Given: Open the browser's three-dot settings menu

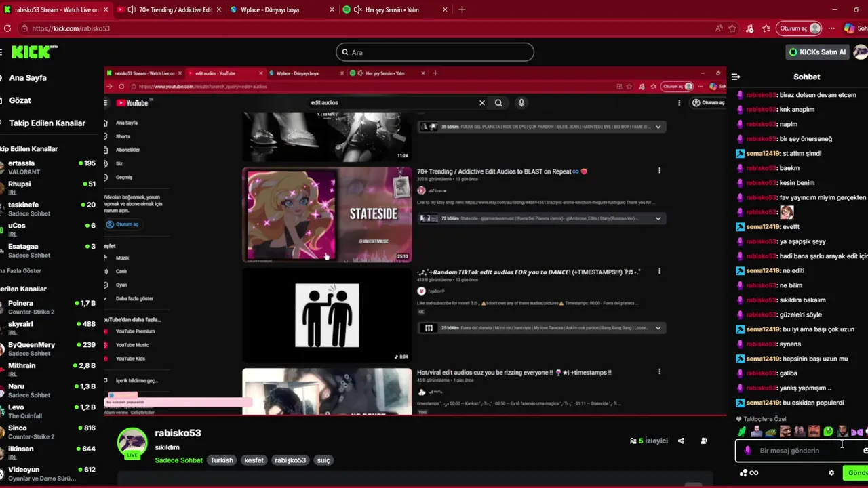Looking at the screenshot, I should [x=831, y=28].
